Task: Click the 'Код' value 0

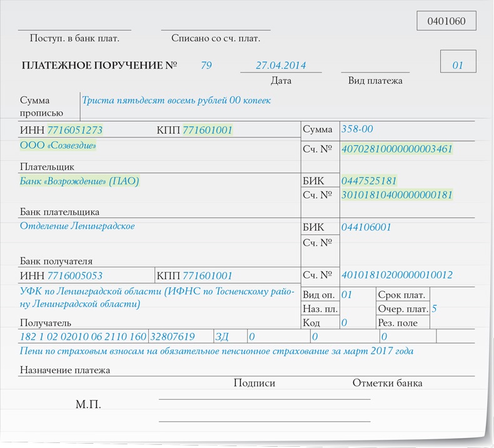Action: [345, 322]
